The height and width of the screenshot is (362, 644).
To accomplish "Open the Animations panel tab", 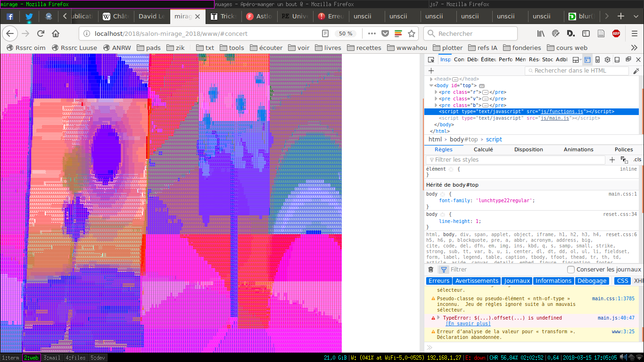I will tap(578, 149).
